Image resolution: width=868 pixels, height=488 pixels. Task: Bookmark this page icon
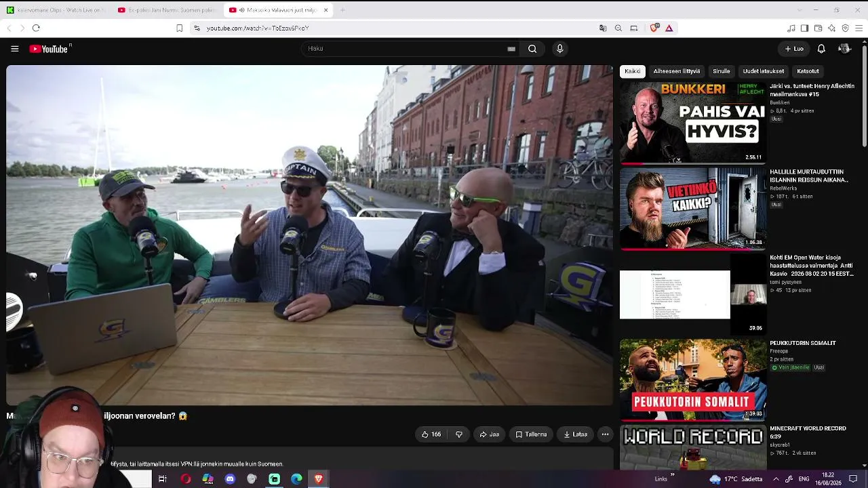[179, 28]
